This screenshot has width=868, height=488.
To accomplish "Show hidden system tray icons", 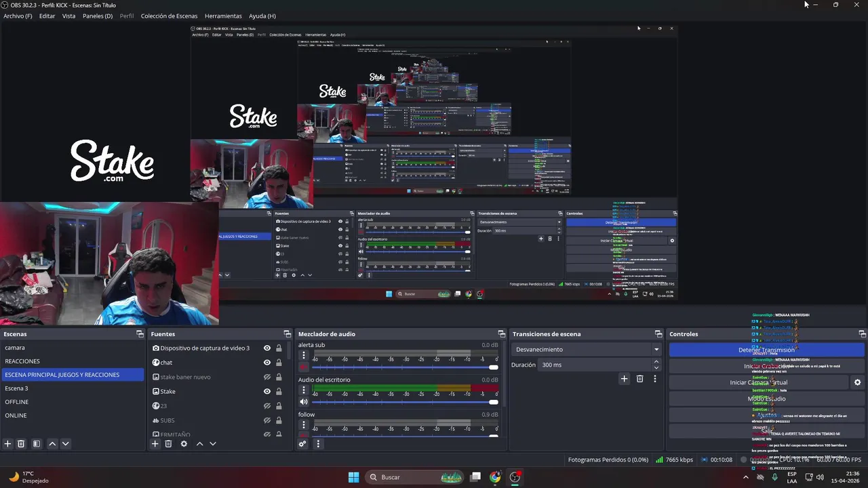I will (x=745, y=477).
